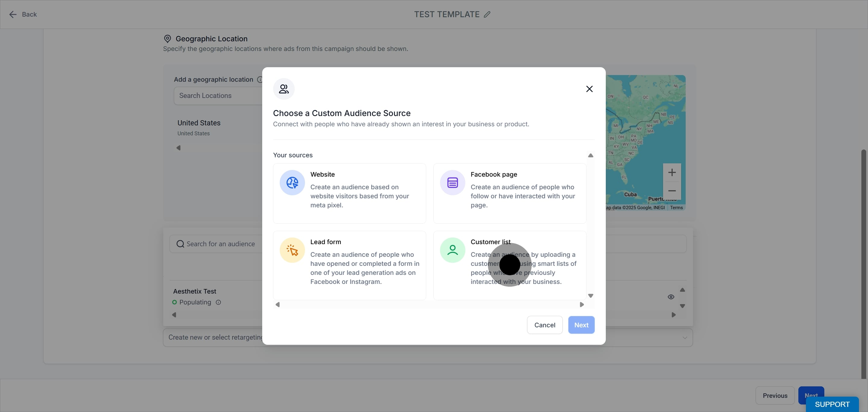This screenshot has width=868, height=412.
Task: Click the page vertical scrollbar
Action: click(x=863, y=264)
